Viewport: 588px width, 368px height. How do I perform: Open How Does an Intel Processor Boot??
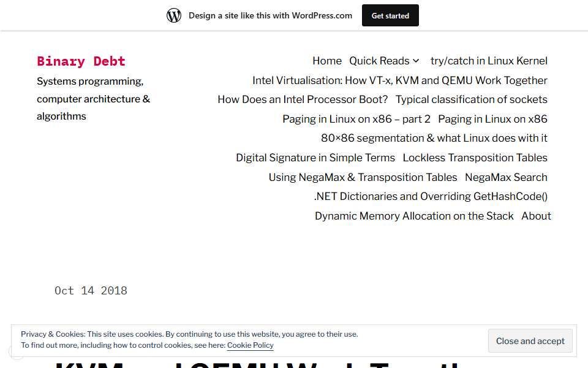click(x=303, y=99)
